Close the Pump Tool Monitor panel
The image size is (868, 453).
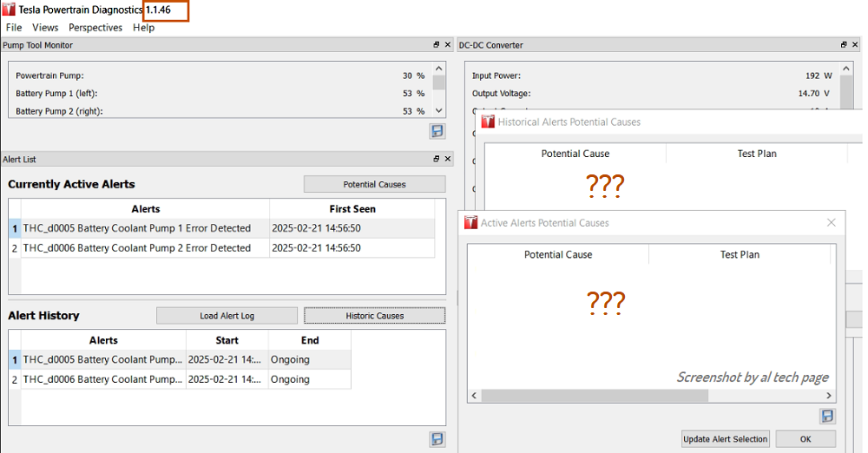pos(448,45)
